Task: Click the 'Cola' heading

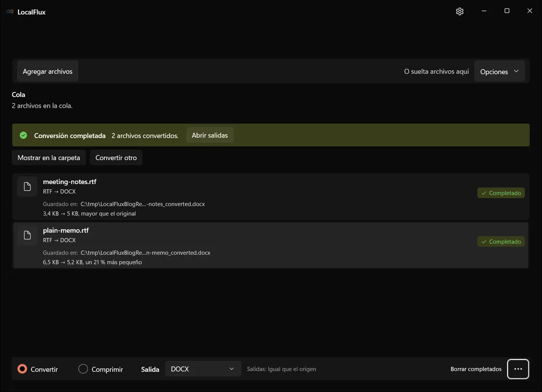Action: pos(19,95)
